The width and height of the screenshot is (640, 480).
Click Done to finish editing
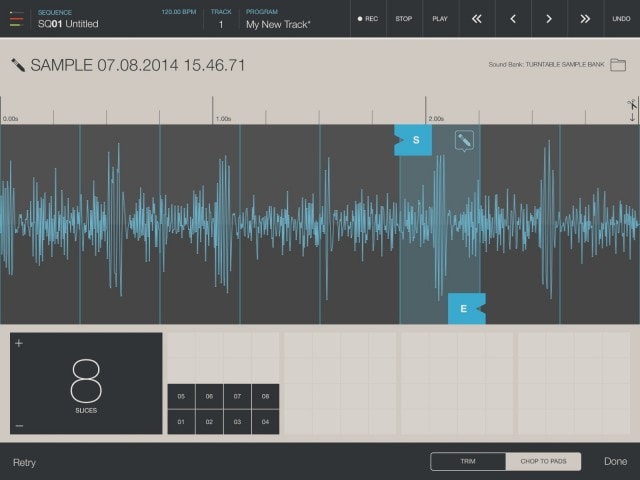point(616,461)
